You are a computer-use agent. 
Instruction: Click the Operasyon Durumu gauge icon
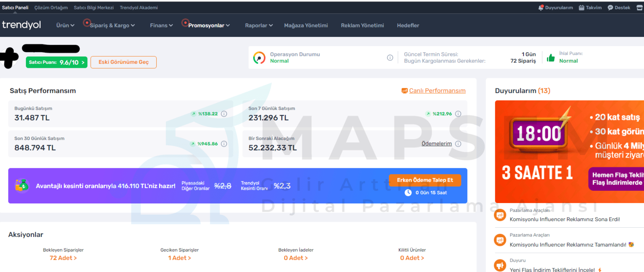point(259,58)
